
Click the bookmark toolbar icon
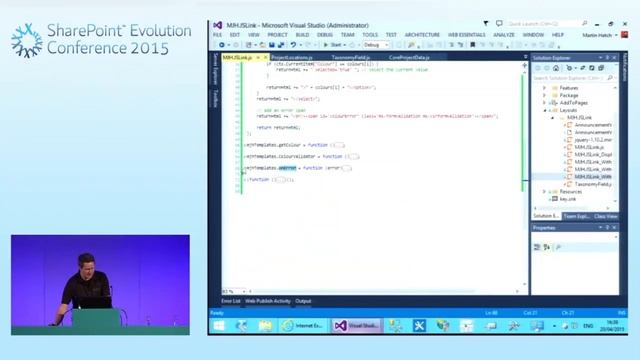tap(473, 45)
